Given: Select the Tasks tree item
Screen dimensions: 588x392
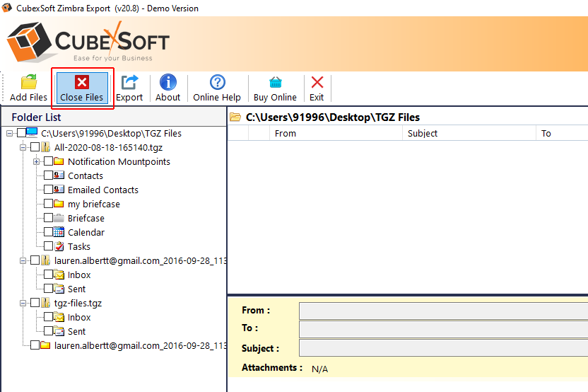Looking at the screenshot, I should pos(78,247).
